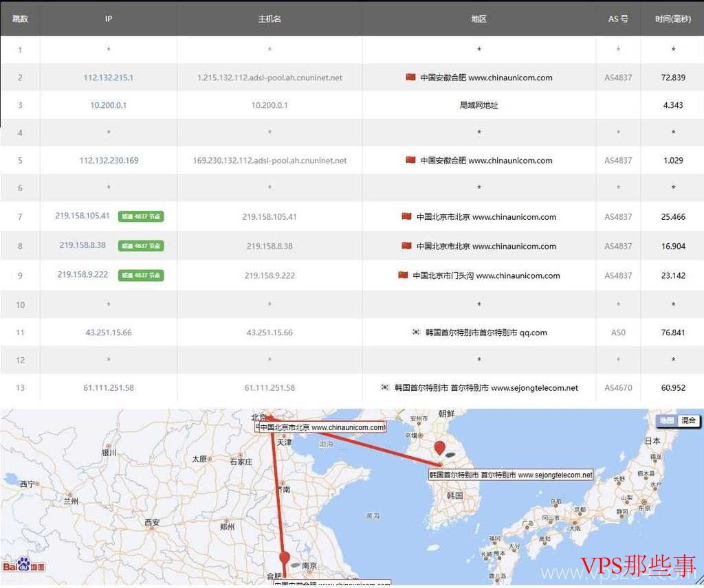This screenshot has width=704, height=588.
Task: Open IP link 219.158.9.222 in IP column
Action: [82, 275]
